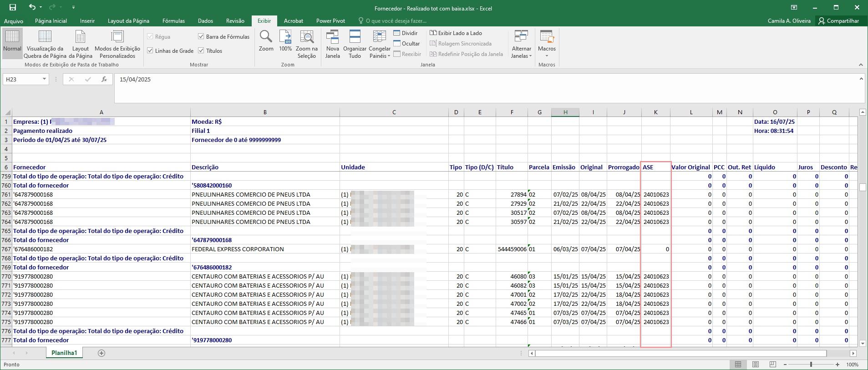The height and width of the screenshot is (370, 868).
Task: Select column H header
Action: pos(565,112)
